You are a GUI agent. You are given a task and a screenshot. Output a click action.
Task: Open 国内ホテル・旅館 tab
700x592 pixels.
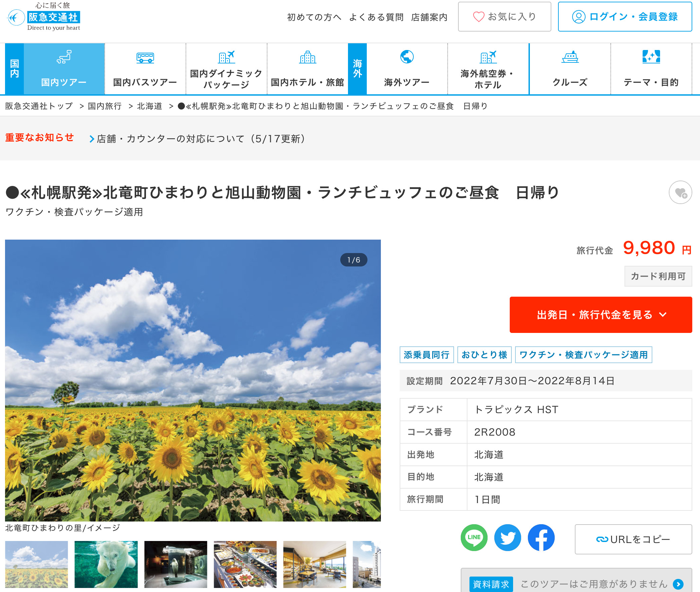(307, 69)
